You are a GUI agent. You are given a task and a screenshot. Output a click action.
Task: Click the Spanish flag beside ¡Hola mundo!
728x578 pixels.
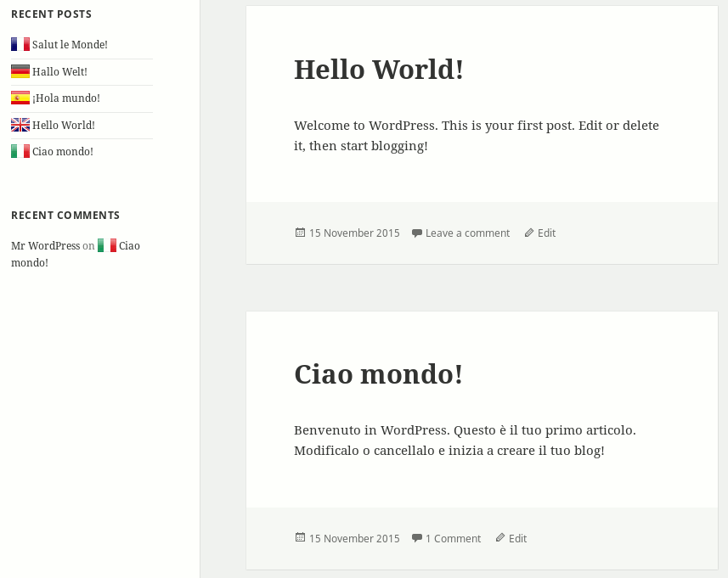click(20, 98)
